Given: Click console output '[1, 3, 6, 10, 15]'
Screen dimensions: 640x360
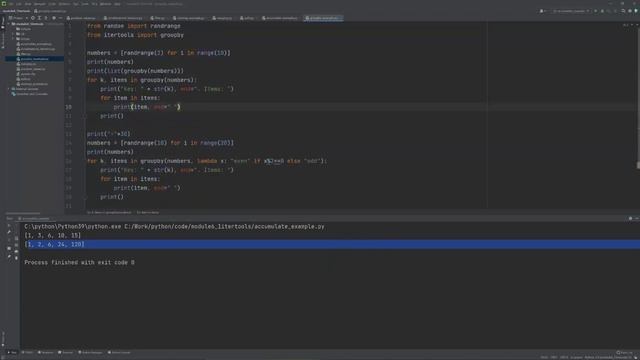Looking at the screenshot, I should tap(53, 236).
